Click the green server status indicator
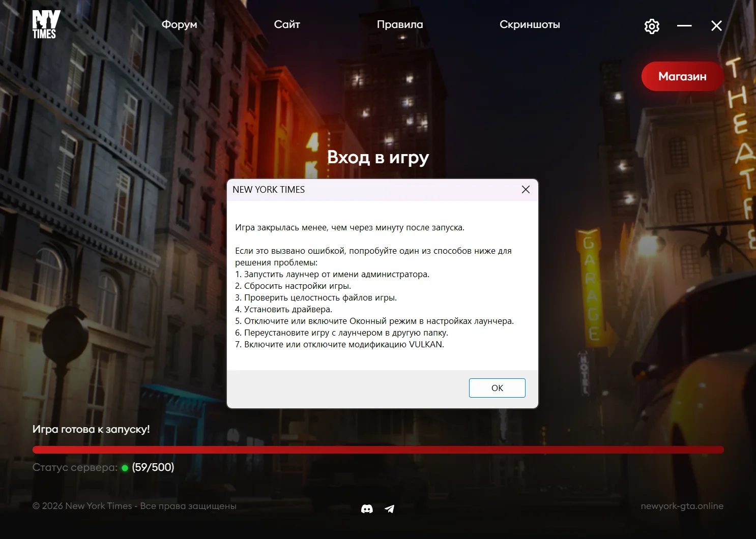This screenshot has width=756, height=539. click(125, 468)
